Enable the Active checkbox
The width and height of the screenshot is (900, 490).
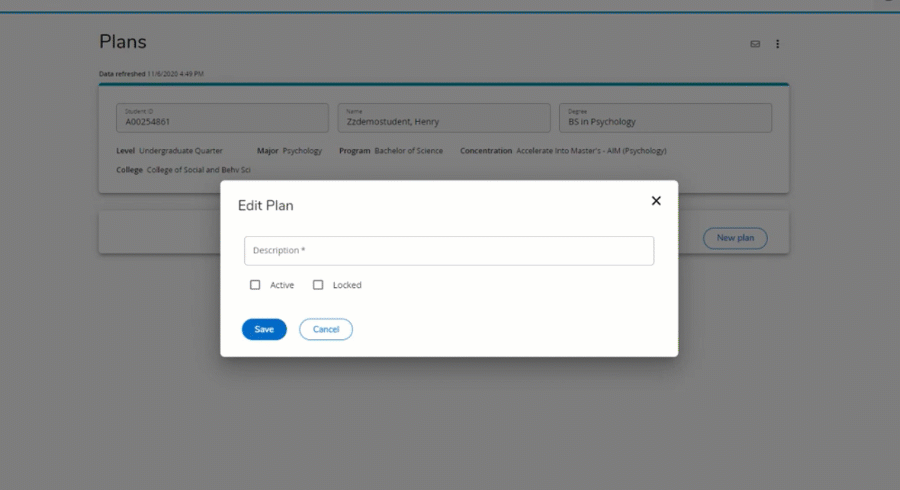(255, 285)
